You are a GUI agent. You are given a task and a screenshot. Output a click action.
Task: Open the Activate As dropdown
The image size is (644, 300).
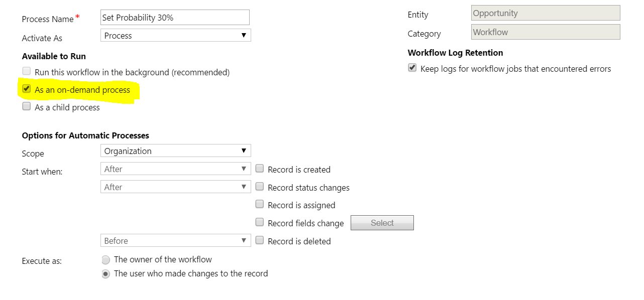(x=175, y=36)
